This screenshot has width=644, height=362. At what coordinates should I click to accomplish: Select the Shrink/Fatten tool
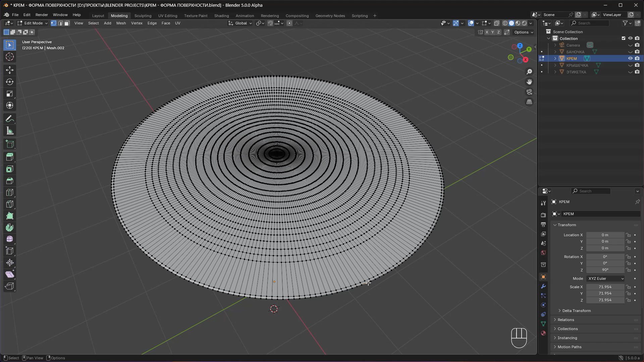click(10, 263)
